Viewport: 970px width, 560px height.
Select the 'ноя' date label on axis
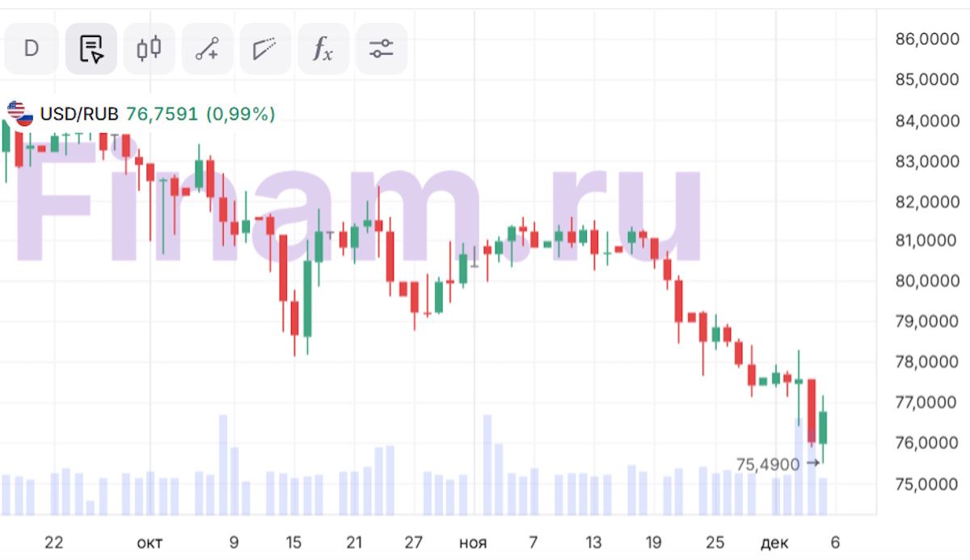pyautogui.click(x=473, y=543)
